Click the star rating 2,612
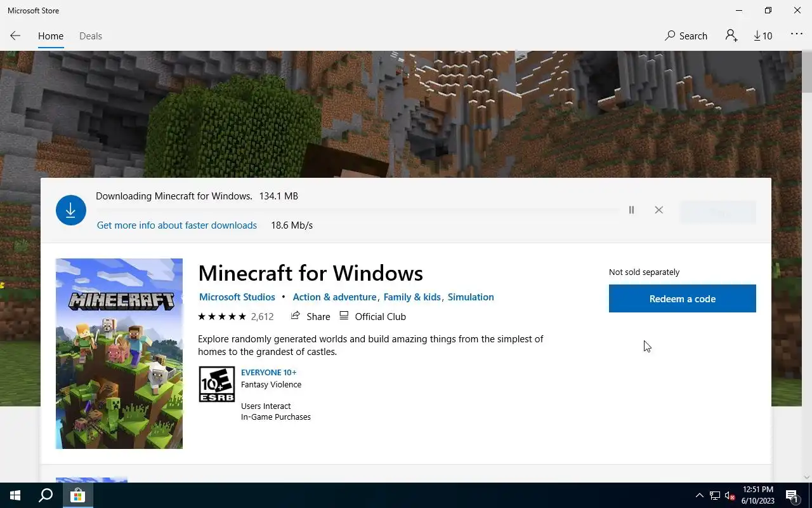The width and height of the screenshot is (812, 508). tap(236, 316)
